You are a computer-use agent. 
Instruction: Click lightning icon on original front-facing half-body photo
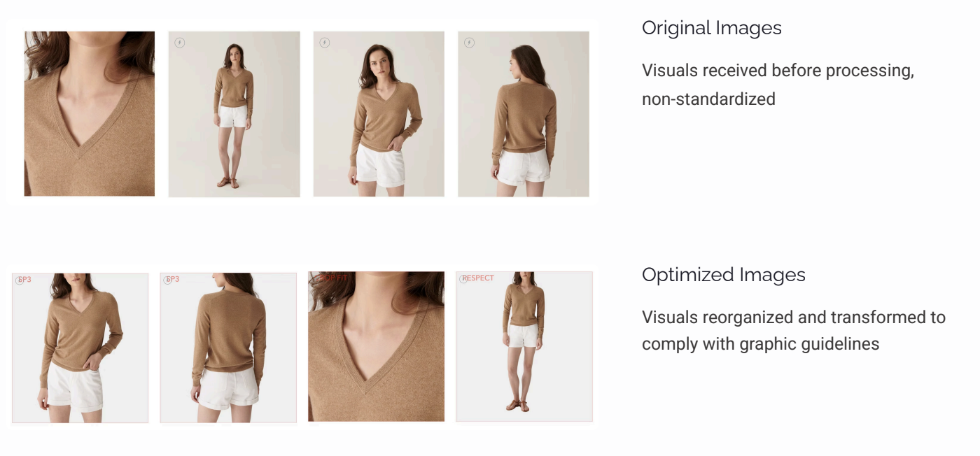324,43
